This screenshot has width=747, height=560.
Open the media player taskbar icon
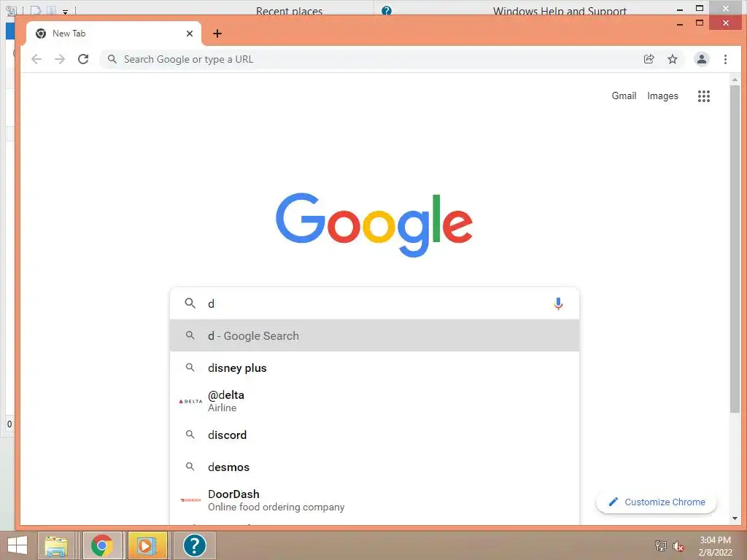point(147,545)
